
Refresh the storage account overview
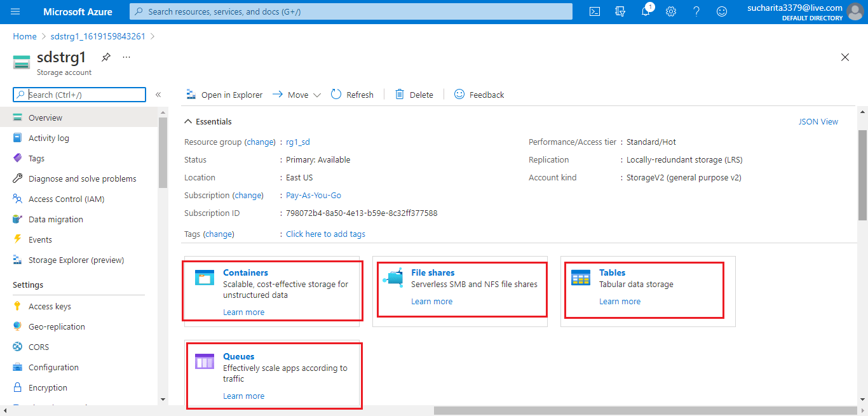point(352,95)
